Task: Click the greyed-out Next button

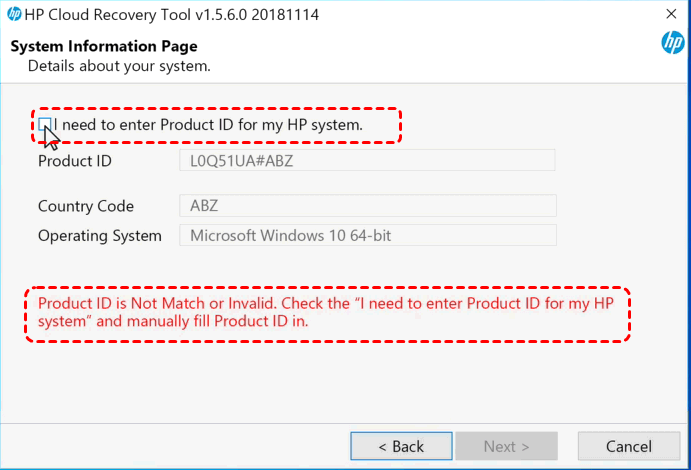Action: point(507,446)
